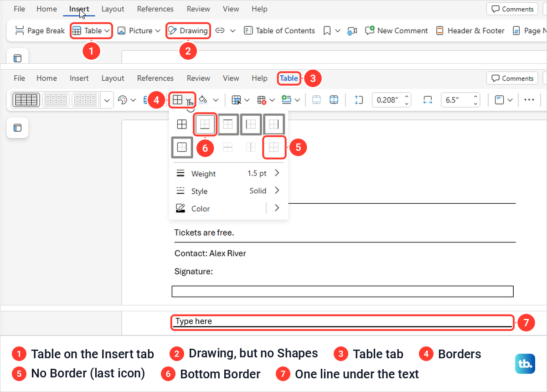Image resolution: width=547 pixels, height=392 pixels.
Task: Click the Bookmark icon on the Insert ribbon
Action: (327, 31)
